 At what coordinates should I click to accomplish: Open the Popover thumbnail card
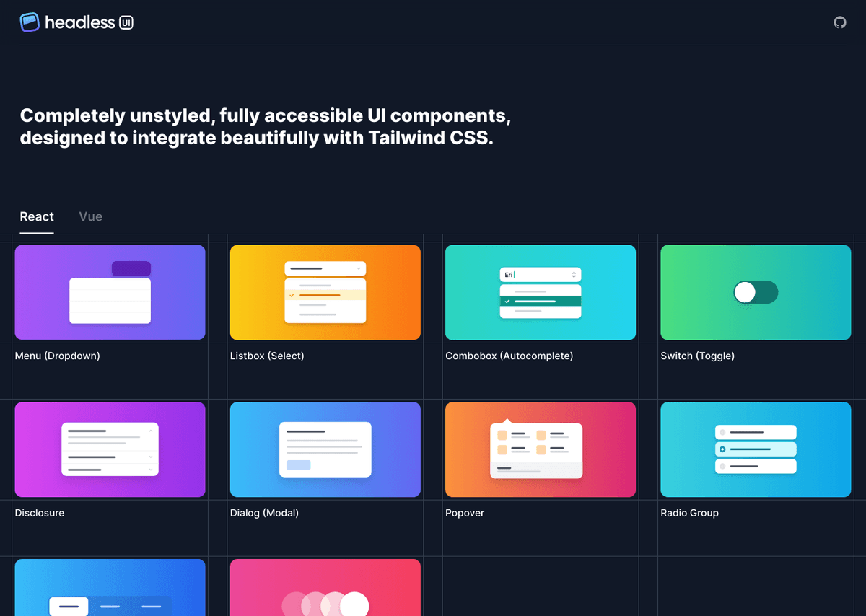[x=541, y=449]
